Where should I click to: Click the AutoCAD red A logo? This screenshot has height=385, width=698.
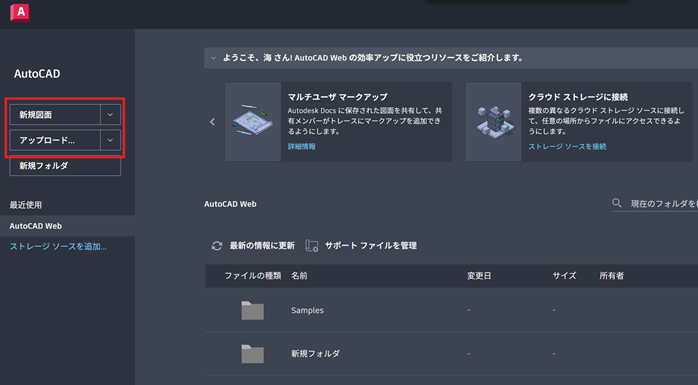pos(20,12)
